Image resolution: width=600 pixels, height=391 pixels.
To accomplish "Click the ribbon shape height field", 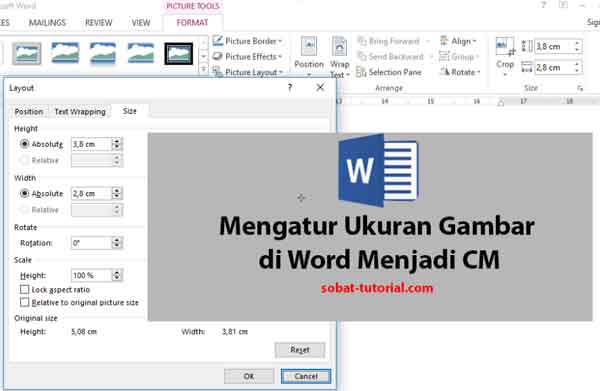I will tap(554, 47).
